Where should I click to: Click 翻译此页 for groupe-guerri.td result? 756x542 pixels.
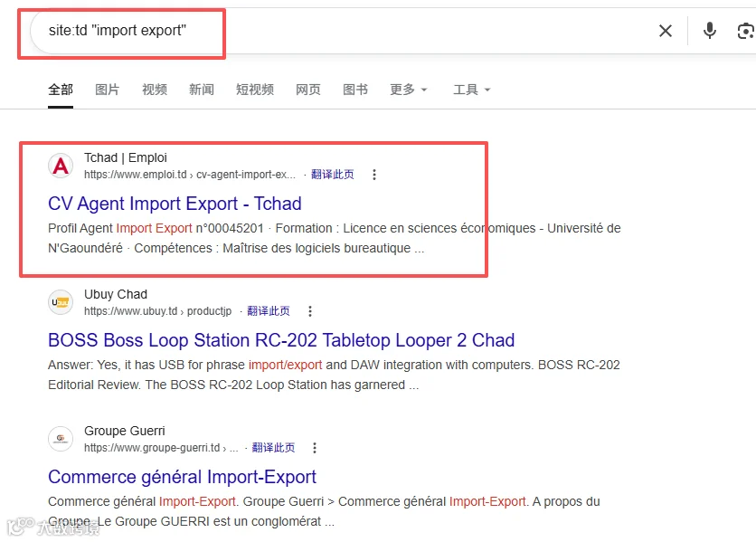pos(273,447)
